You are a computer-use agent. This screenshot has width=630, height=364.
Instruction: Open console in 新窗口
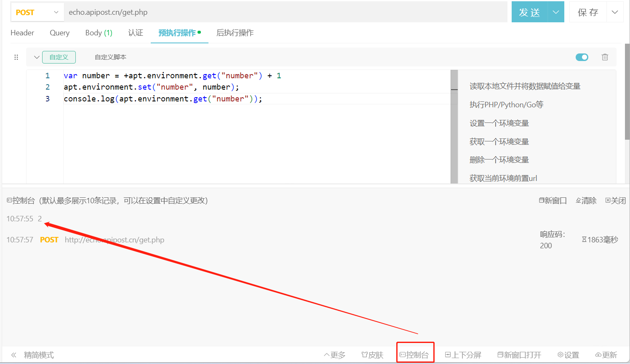pyautogui.click(x=553, y=201)
